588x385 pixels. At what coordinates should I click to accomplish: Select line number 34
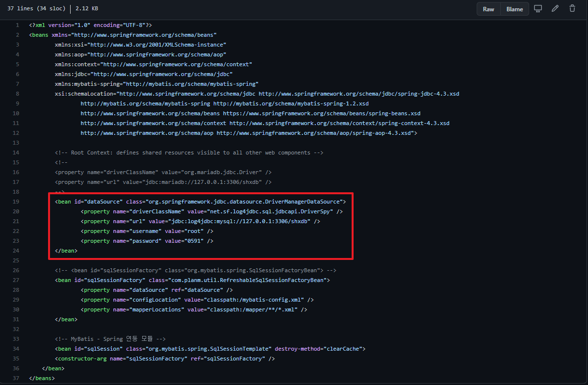(16, 349)
